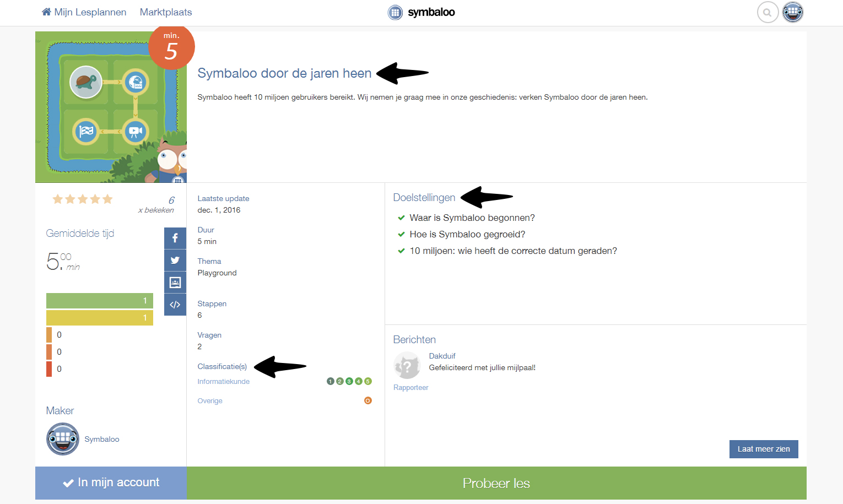Select grade level 2 badge

point(340,381)
